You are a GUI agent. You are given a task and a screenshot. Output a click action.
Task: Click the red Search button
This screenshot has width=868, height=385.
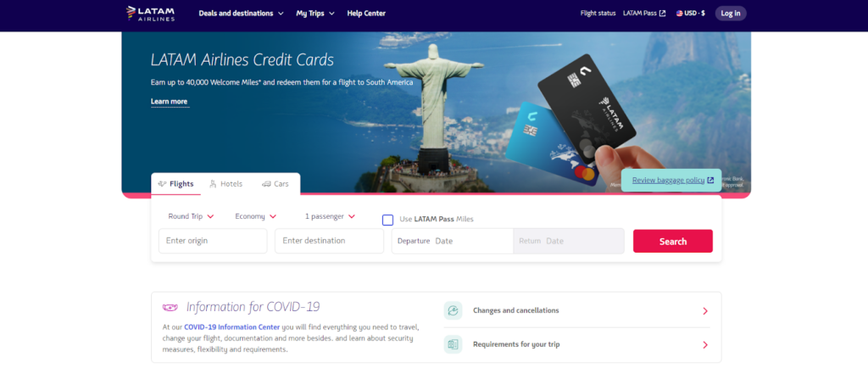(x=672, y=241)
